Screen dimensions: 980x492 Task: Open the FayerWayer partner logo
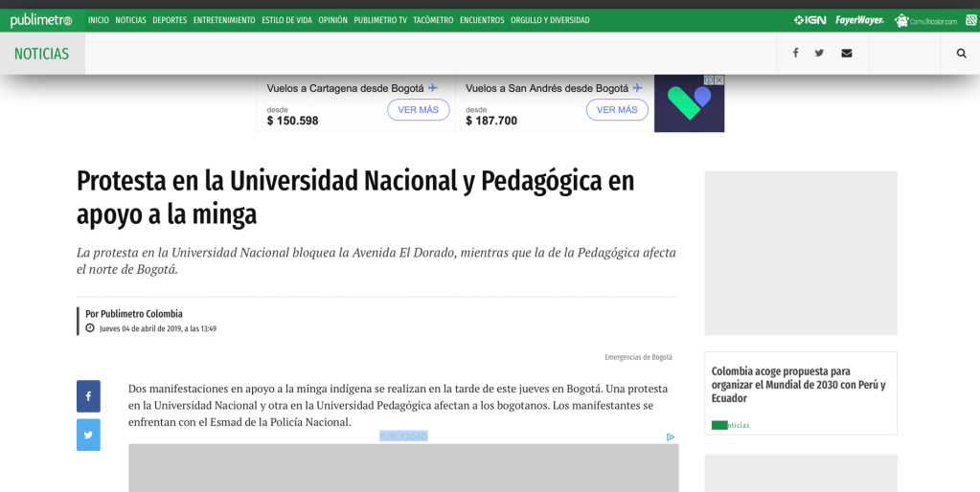pos(858,20)
